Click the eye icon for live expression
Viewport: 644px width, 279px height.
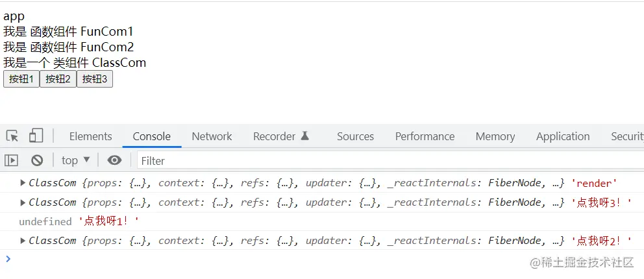point(114,160)
